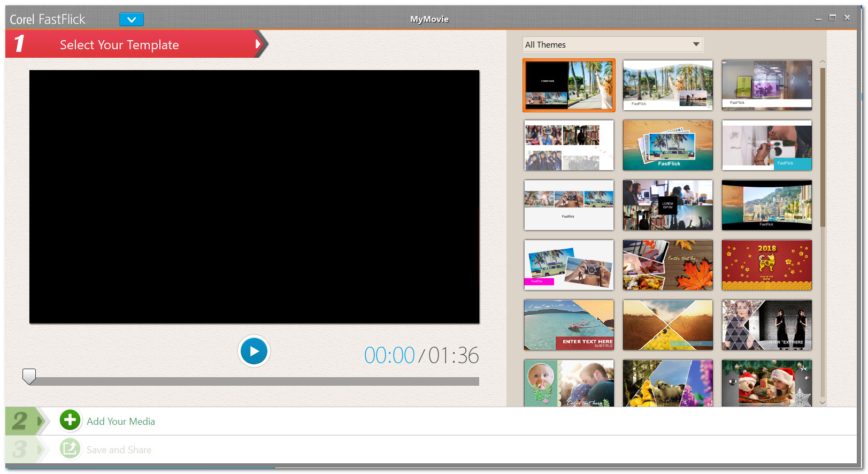Click the Save and Share export icon
The height and width of the screenshot is (474, 868).
point(70,449)
